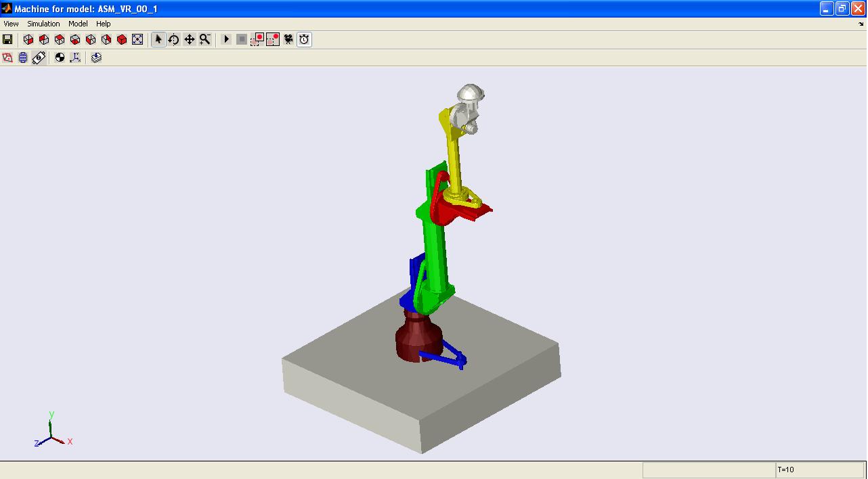
Task: Select the second red-face cube view (back)
Action: click(x=44, y=39)
